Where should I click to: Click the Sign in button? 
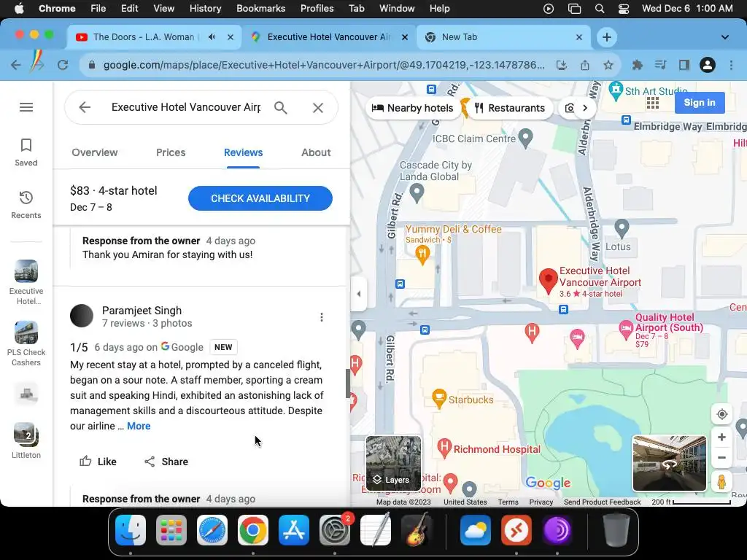700,102
